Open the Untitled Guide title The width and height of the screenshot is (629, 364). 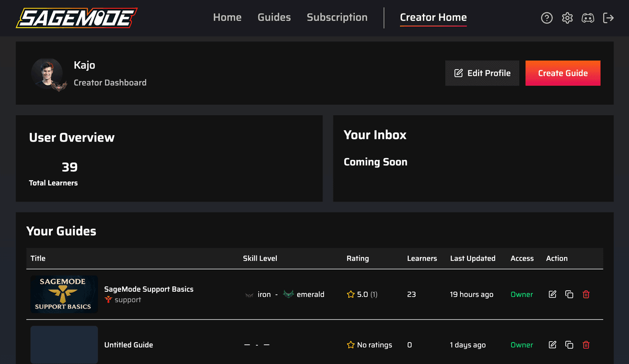tap(128, 345)
